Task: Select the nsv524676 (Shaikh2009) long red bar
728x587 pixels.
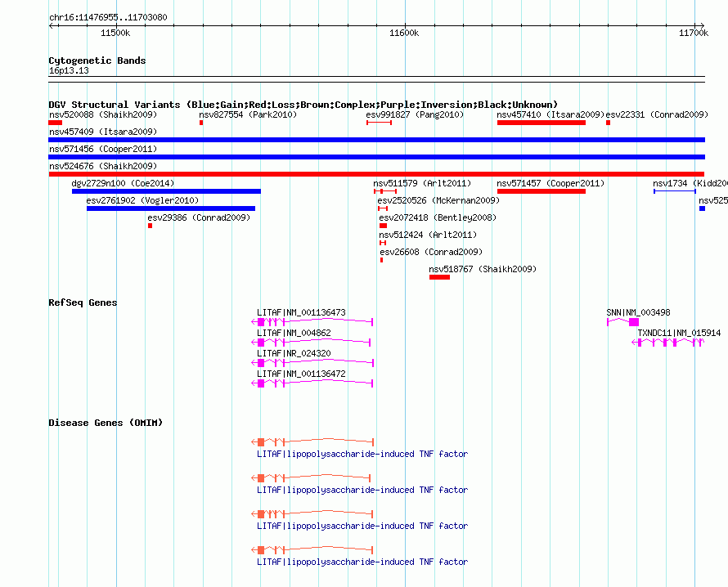Action: [x=376, y=174]
